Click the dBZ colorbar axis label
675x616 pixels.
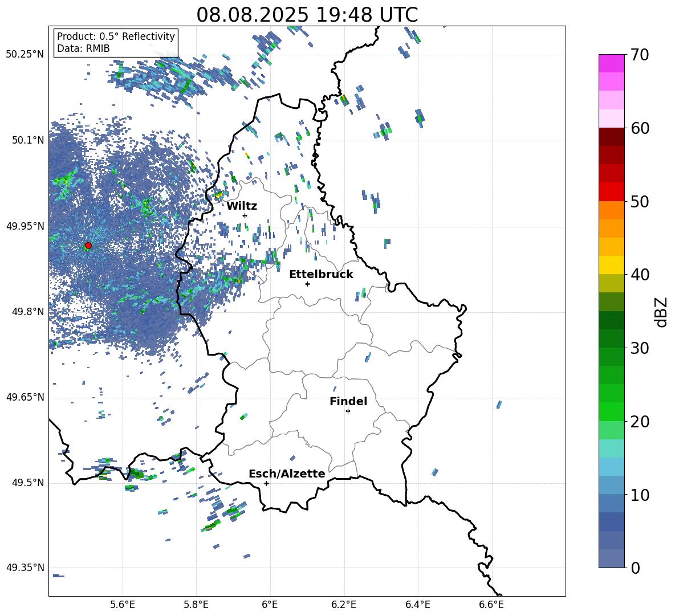click(x=662, y=312)
